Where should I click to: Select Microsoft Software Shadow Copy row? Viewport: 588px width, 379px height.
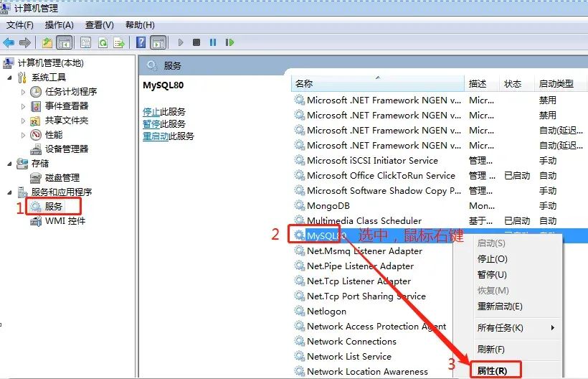(440, 190)
